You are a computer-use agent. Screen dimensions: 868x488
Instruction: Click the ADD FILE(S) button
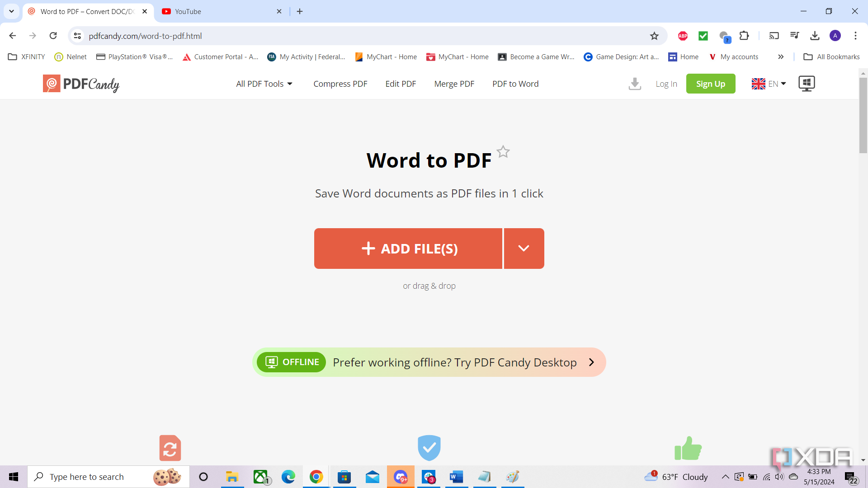point(408,249)
